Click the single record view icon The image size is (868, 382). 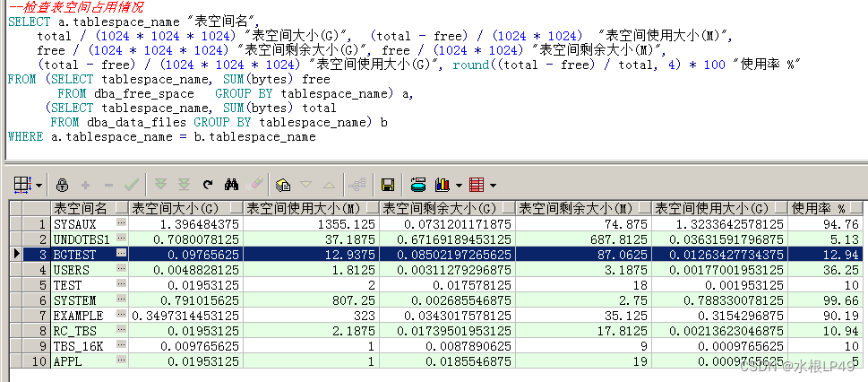(x=283, y=185)
